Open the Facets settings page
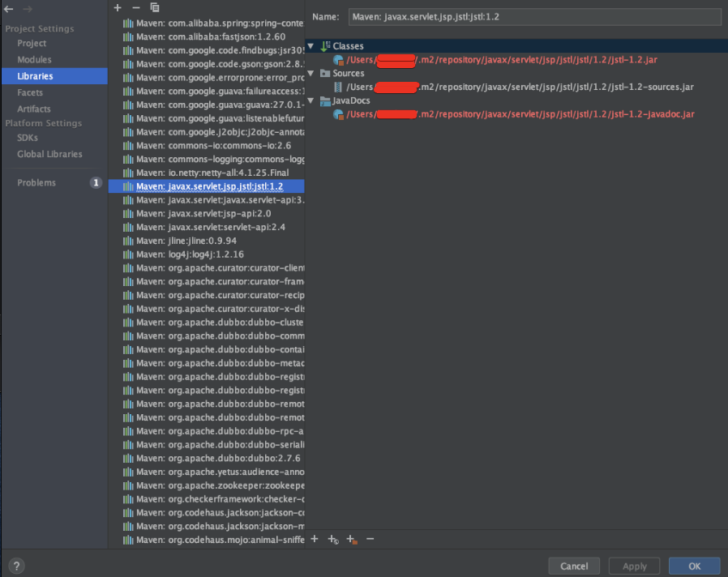728x577 pixels. click(x=30, y=92)
